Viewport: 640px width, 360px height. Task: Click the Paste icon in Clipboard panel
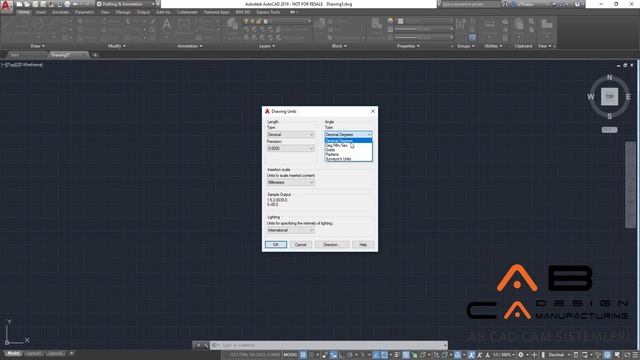tap(519, 25)
